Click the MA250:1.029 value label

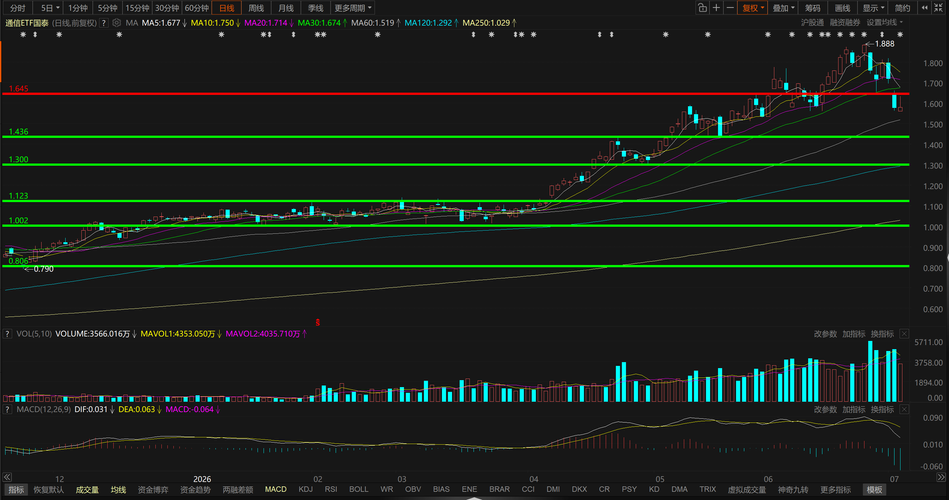tap(486, 23)
